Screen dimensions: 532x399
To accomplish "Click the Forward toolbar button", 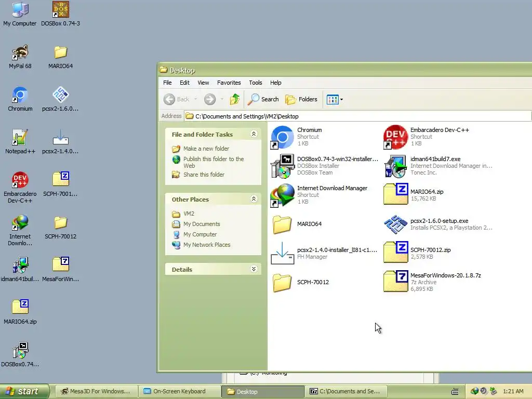I will tap(210, 99).
